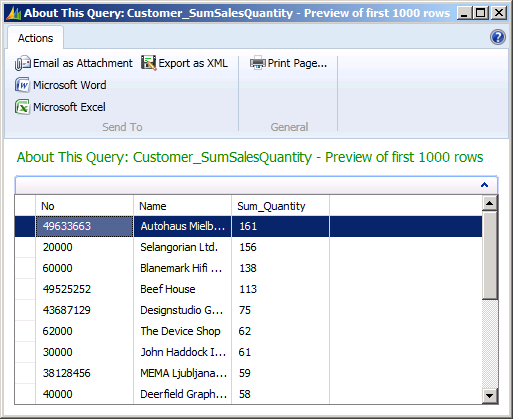
Task: Click the scrollbar up arrow
Action: pos(489,203)
